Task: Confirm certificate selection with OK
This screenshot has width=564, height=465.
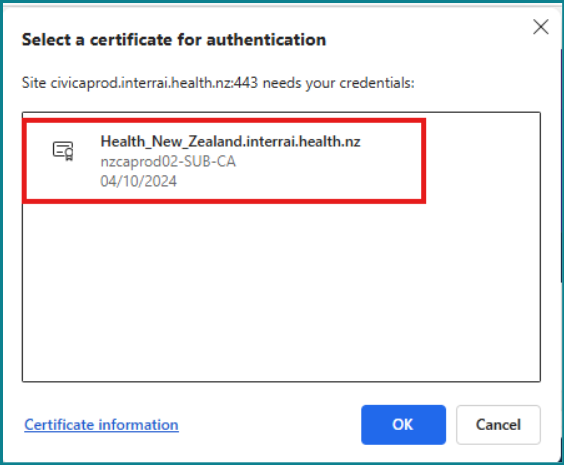Action: [x=404, y=425]
